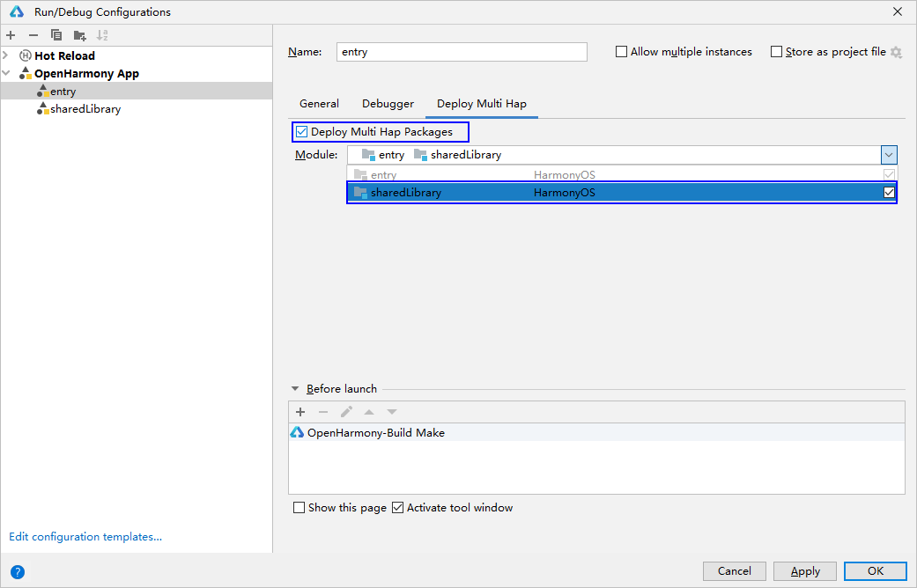Image resolution: width=917 pixels, height=588 pixels.
Task: Click the move into new folder icon
Action: [x=79, y=35]
